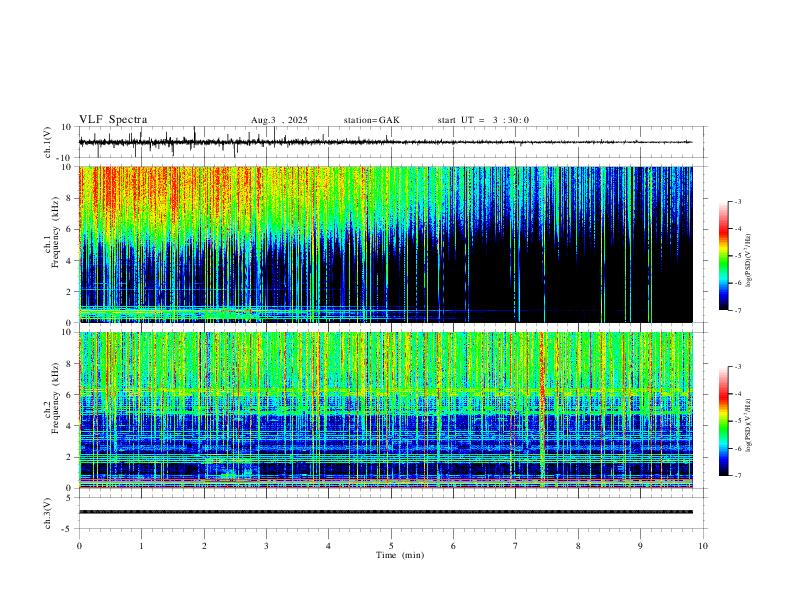Click the ch.1 "Frequency (kHz)" axis label

56,232
